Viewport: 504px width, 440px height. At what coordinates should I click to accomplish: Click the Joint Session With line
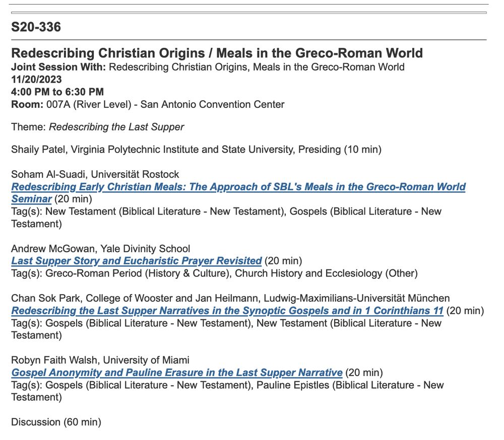tap(208, 67)
